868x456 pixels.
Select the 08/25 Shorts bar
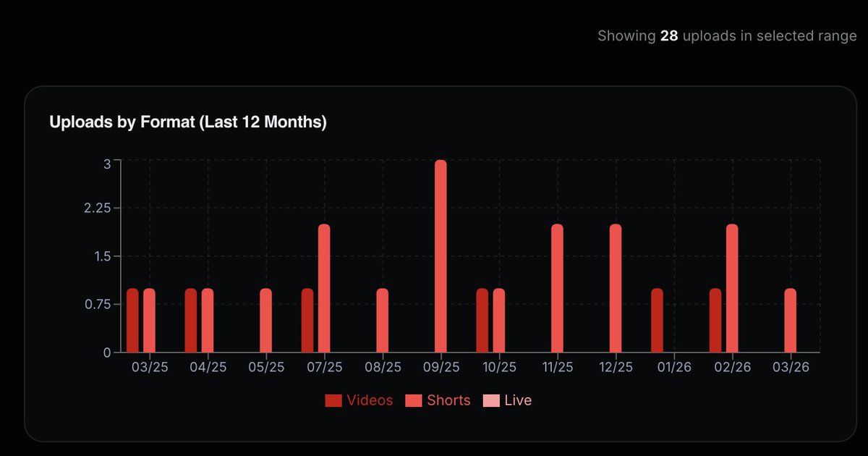[383, 321]
